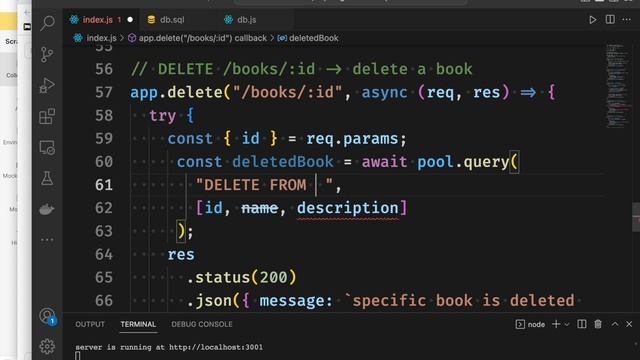Open editor More Actions menu

pyautogui.click(x=627, y=20)
